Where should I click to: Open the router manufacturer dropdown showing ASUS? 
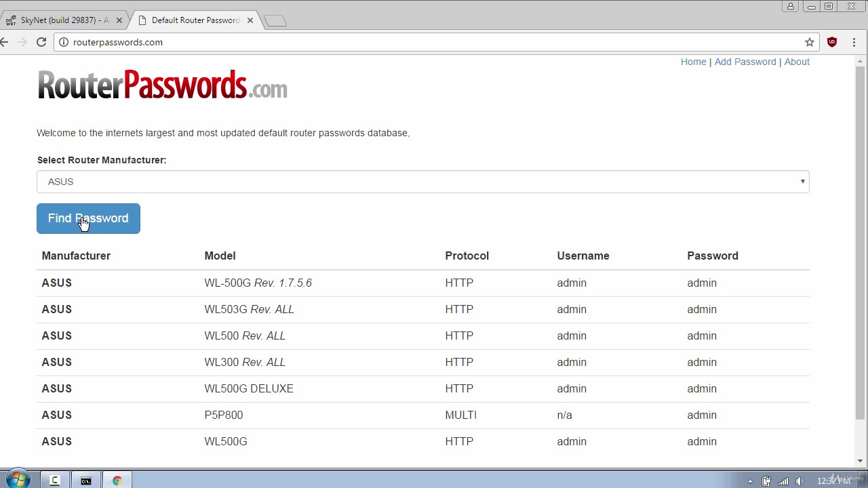pyautogui.click(x=423, y=182)
